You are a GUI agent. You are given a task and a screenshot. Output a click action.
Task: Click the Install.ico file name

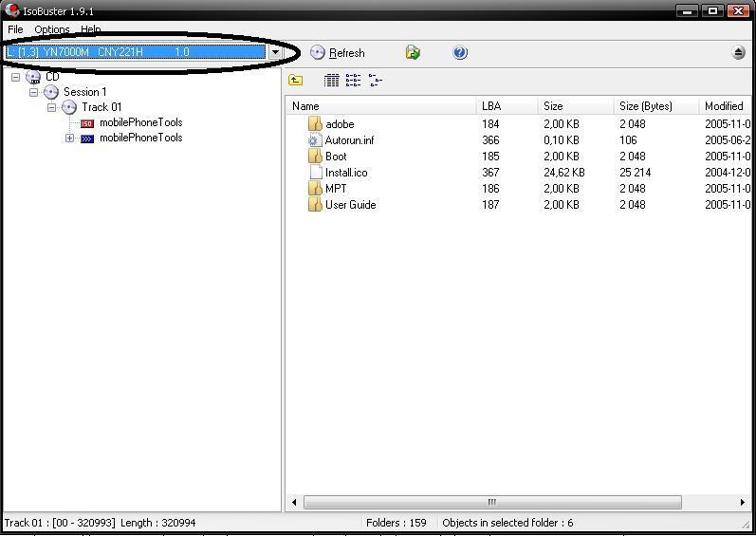(x=346, y=173)
